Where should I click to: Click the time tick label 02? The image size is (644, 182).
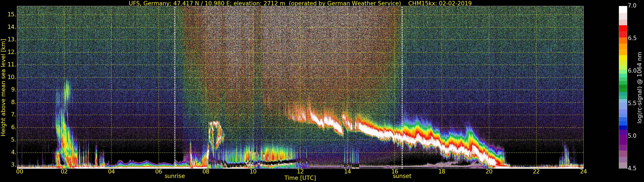click(64, 171)
